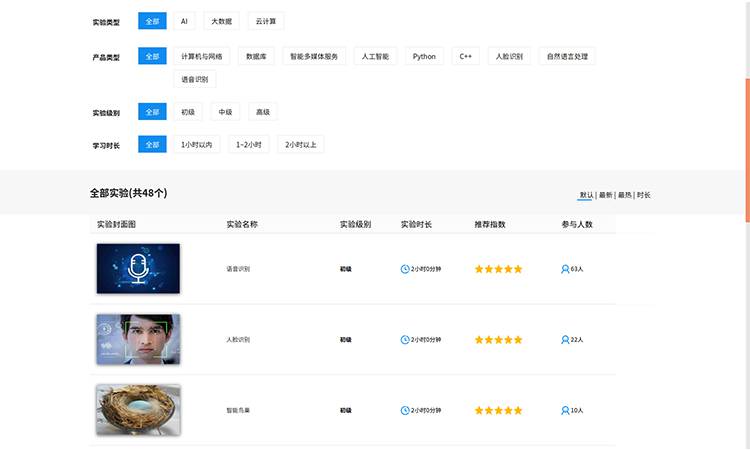Choose Python product type filter
The image size is (750, 450).
(424, 56)
